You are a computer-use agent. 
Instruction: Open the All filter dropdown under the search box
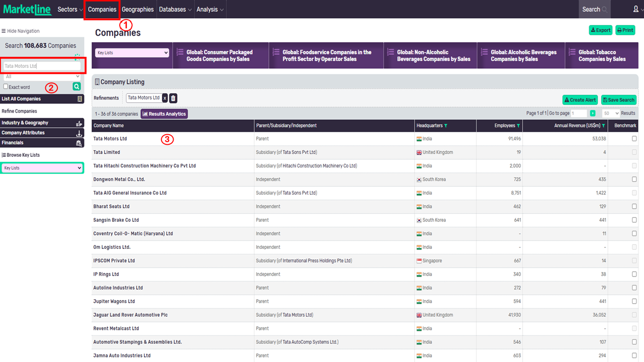click(x=42, y=76)
